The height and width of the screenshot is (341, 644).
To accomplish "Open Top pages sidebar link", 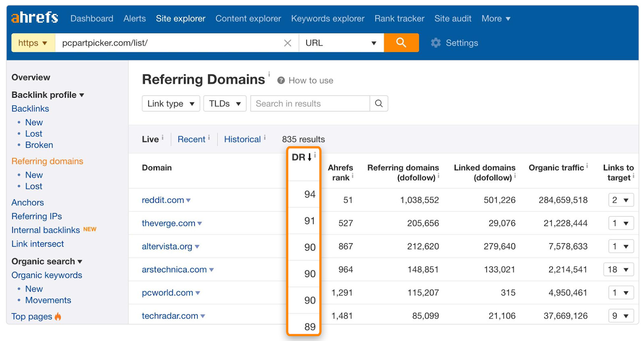I will [32, 316].
